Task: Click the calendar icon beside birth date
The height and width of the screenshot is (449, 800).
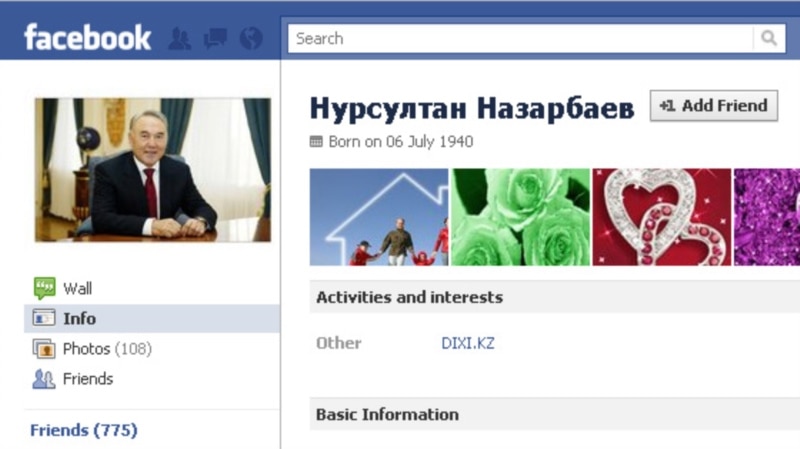Action: point(316,142)
